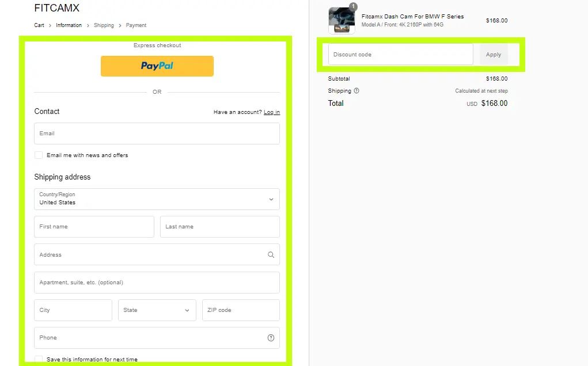
Task: Check Email me with news and offers
Action: click(x=38, y=155)
